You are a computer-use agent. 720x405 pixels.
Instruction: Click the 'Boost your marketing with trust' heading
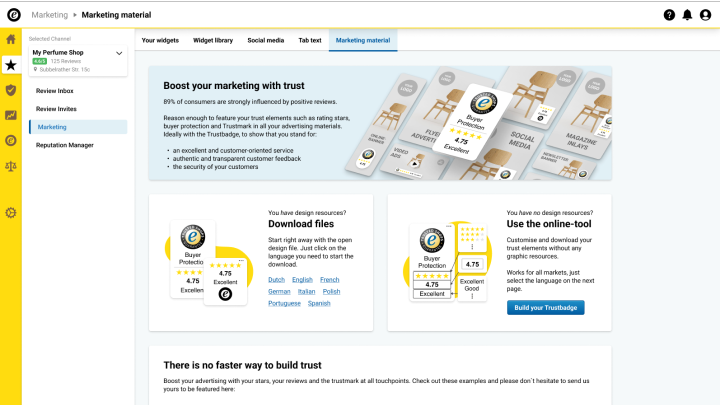point(234,86)
